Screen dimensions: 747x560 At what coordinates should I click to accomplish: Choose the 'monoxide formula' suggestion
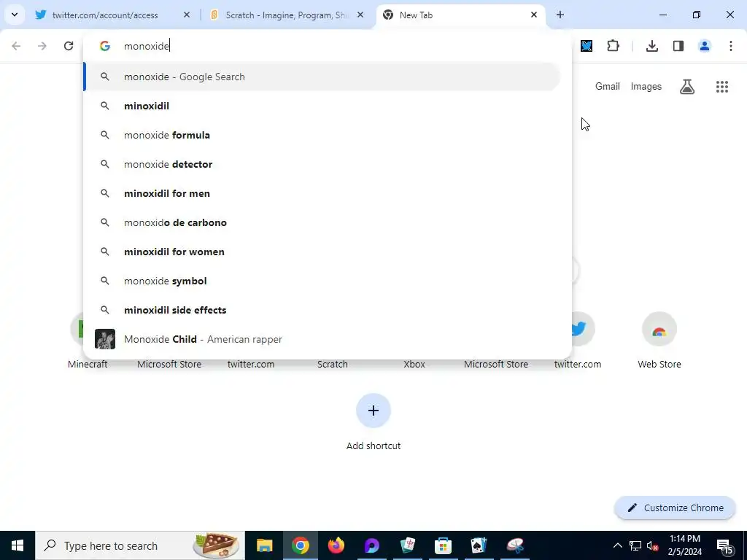click(322, 135)
